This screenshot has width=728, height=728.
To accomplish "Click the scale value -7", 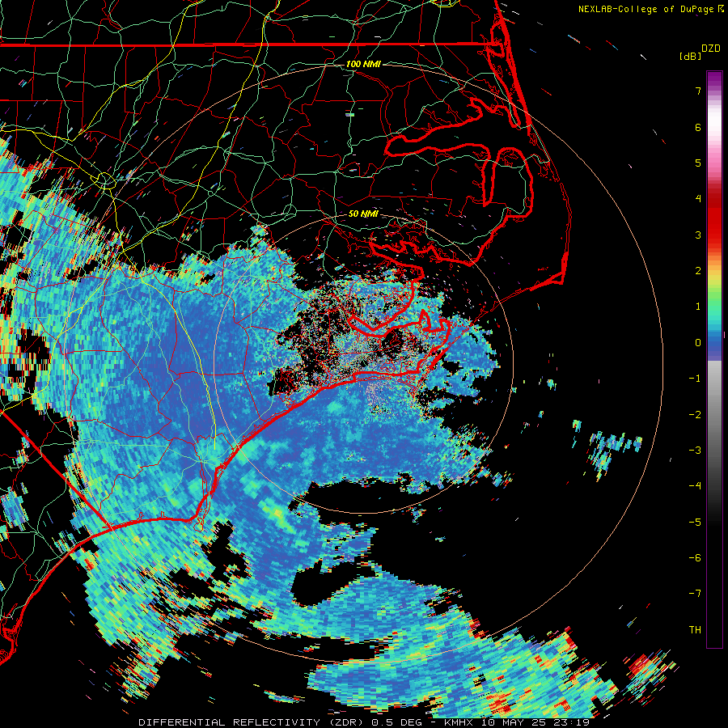I will click(695, 594).
